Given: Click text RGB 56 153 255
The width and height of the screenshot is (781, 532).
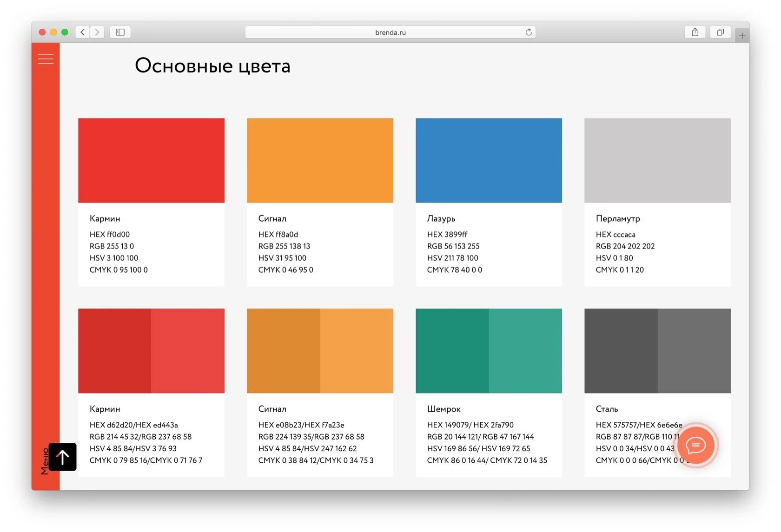Looking at the screenshot, I should click(453, 246).
